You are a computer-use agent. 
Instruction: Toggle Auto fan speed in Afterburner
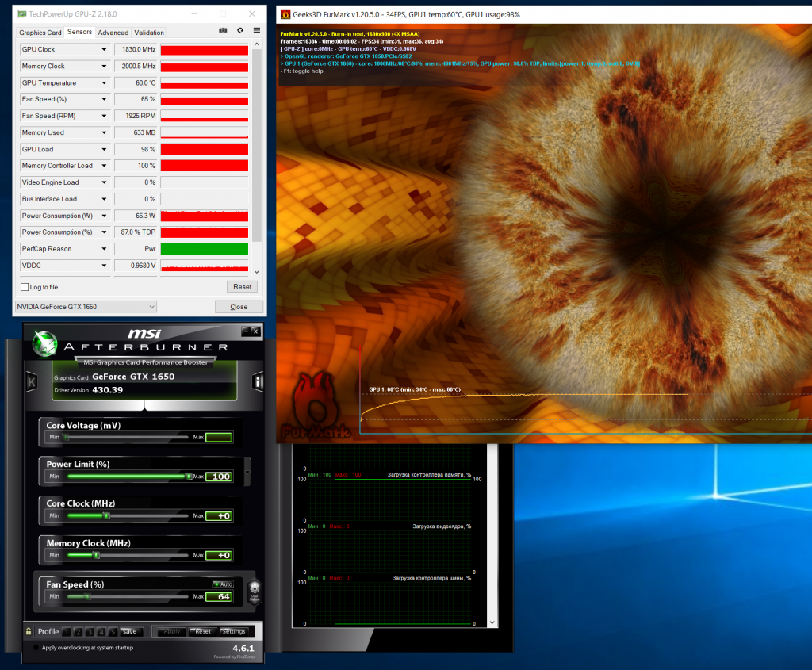tap(223, 584)
